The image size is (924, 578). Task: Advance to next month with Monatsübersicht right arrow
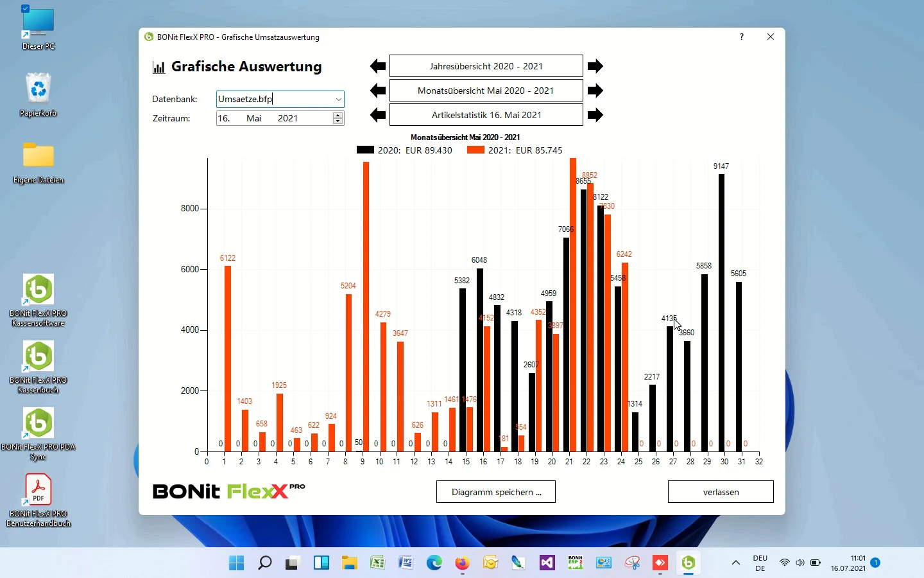[595, 91]
